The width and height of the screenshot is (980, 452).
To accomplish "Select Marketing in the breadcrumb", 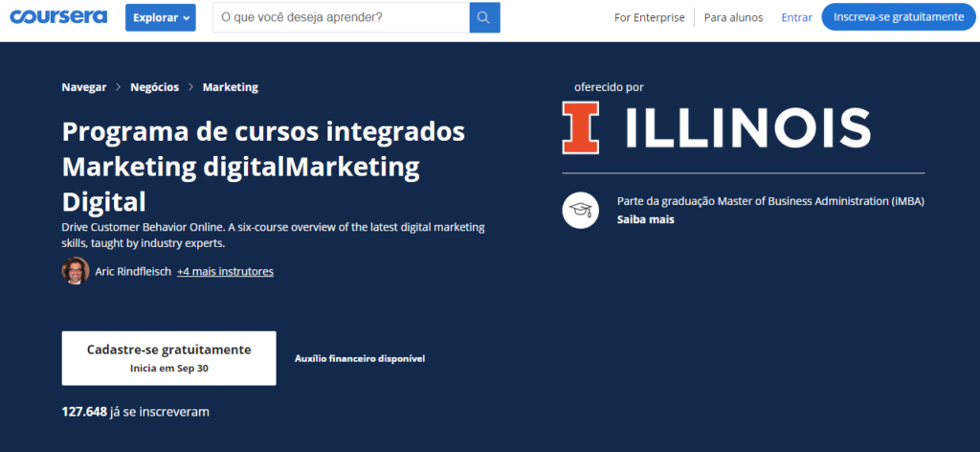I will (230, 87).
